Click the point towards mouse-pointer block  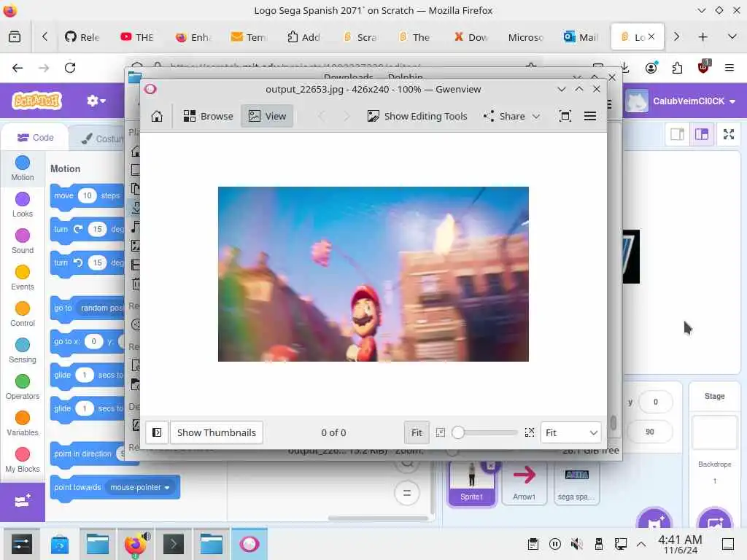coord(115,487)
